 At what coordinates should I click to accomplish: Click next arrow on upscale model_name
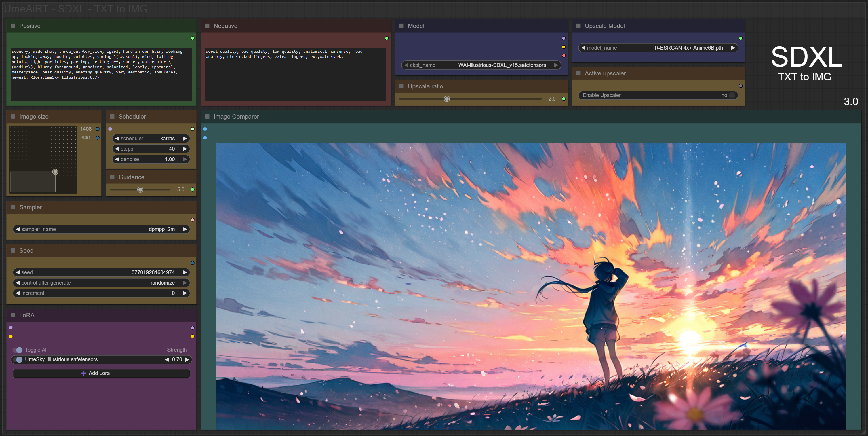coord(733,48)
